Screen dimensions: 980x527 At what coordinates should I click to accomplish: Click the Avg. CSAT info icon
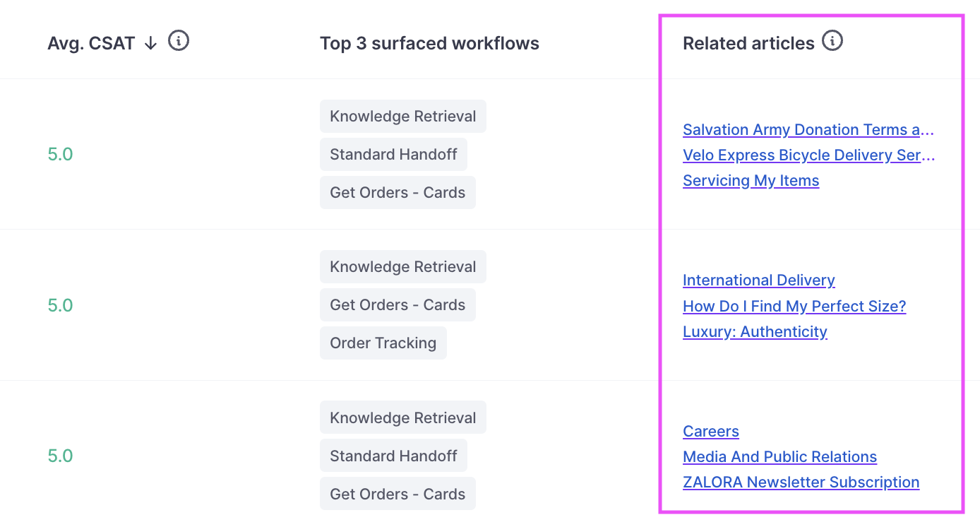pyautogui.click(x=179, y=42)
